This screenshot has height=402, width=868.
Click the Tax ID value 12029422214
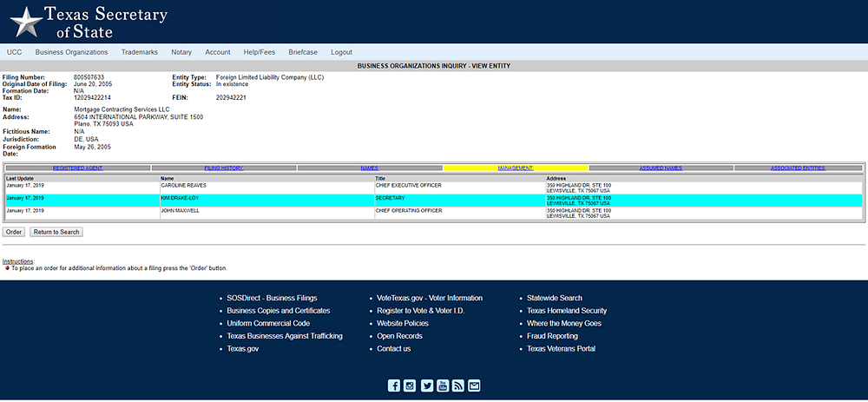93,97
